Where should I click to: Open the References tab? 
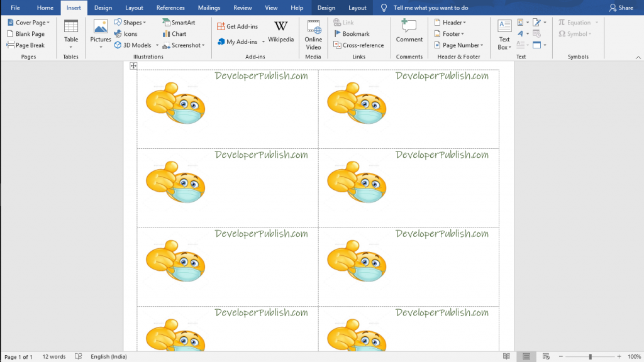point(170,8)
